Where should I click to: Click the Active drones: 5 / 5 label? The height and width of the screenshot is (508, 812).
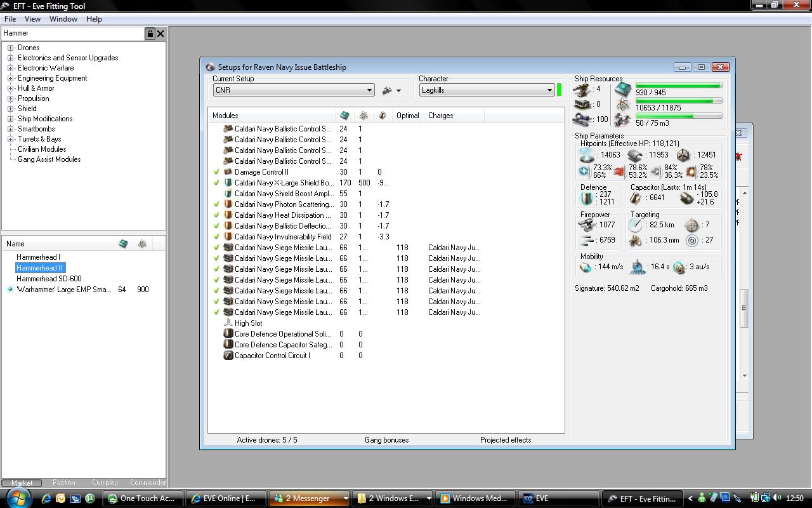267,440
